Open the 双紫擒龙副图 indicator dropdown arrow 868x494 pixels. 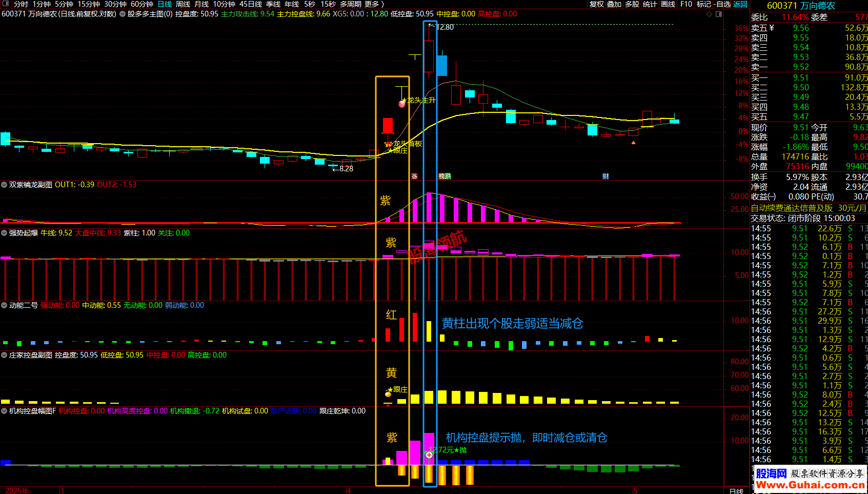[x=4, y=185]
